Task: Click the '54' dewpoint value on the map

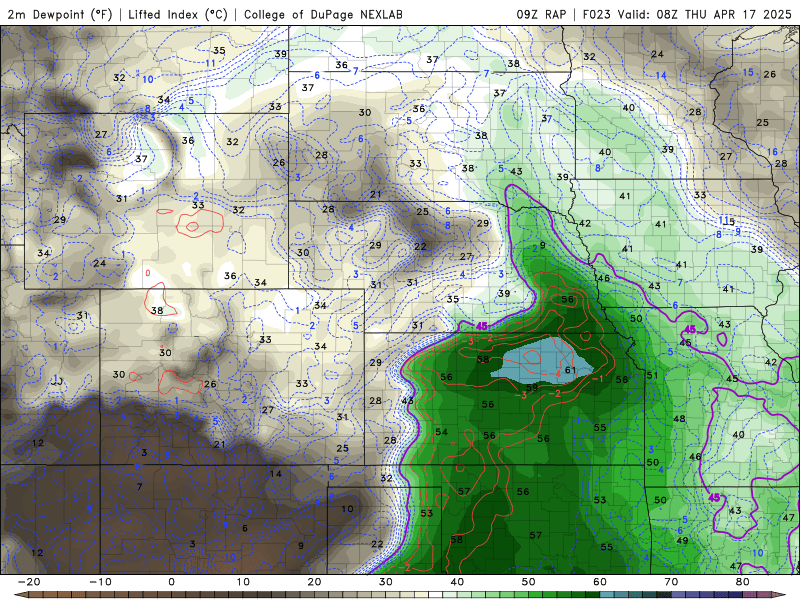Action: [x=441, y=432]
